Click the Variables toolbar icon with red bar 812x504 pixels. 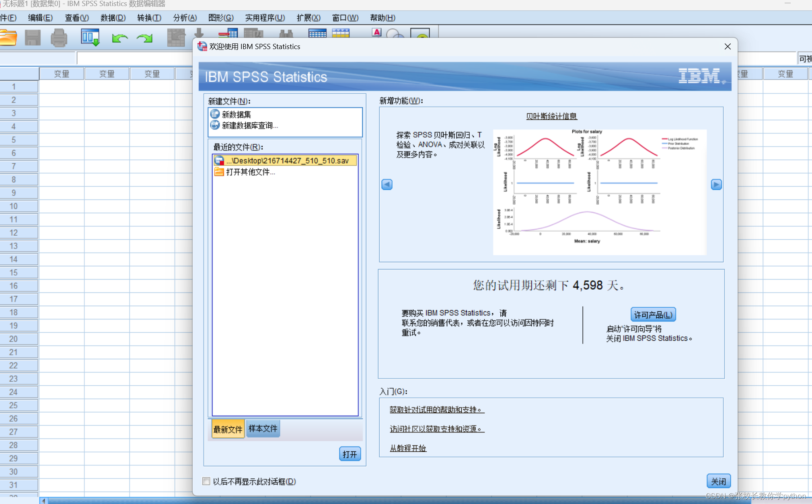pyautogui.click(x=228, y=33)
